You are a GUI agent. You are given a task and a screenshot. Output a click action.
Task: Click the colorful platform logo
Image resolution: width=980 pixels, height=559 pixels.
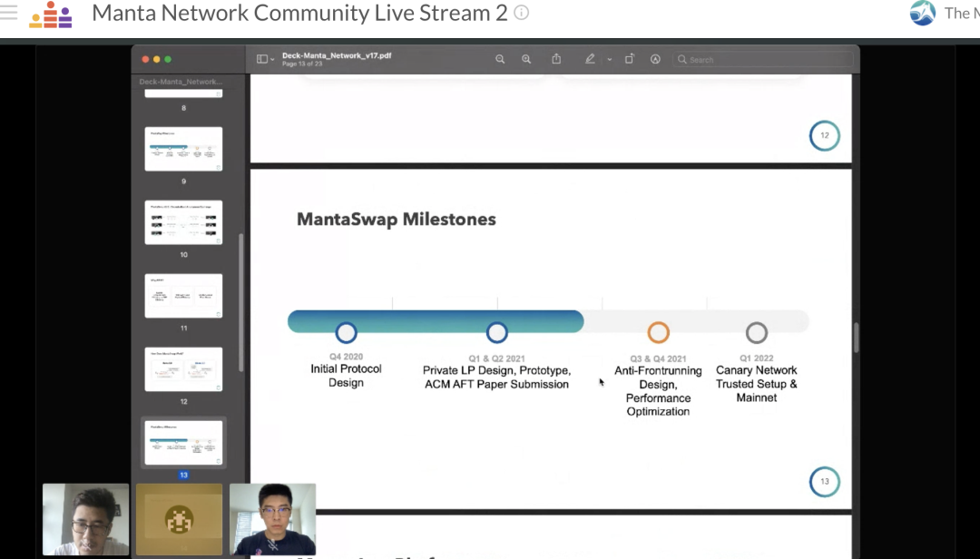(x=51, y=15)
